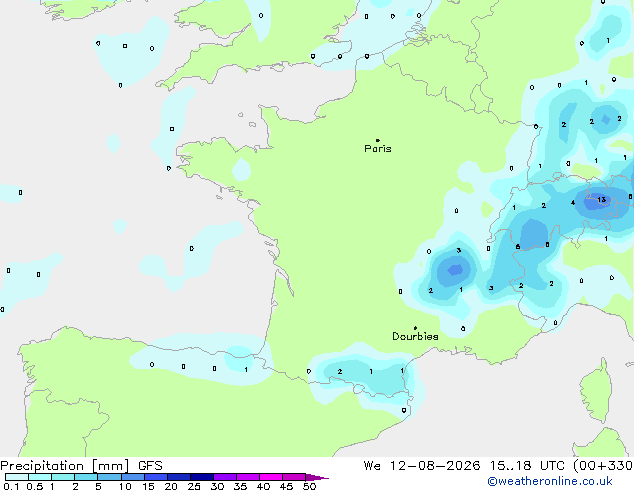Pick the 25–30 mm dark blue legend color

[202, 477]
